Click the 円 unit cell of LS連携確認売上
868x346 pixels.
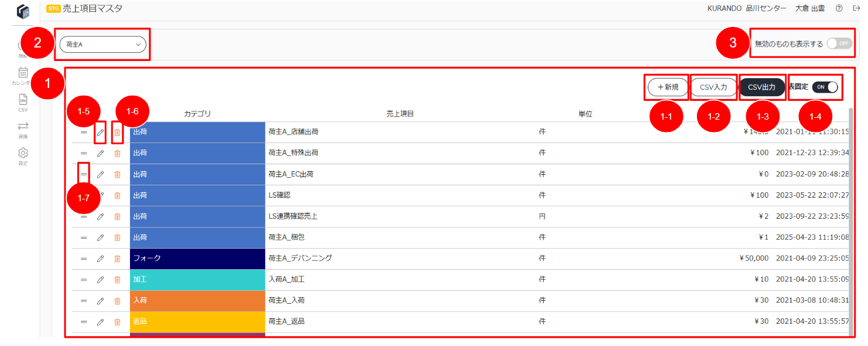pyautogui.click(x=542, y=216)
